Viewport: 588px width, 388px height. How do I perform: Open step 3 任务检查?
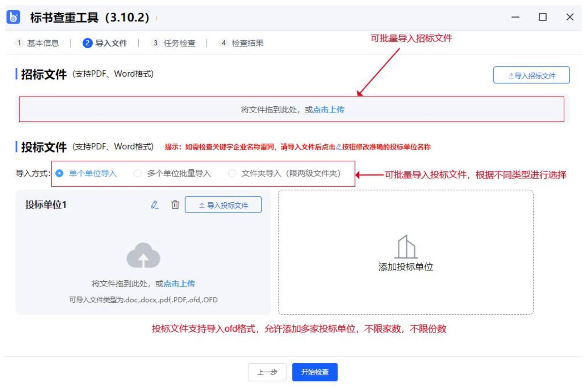tap(173, 43)
